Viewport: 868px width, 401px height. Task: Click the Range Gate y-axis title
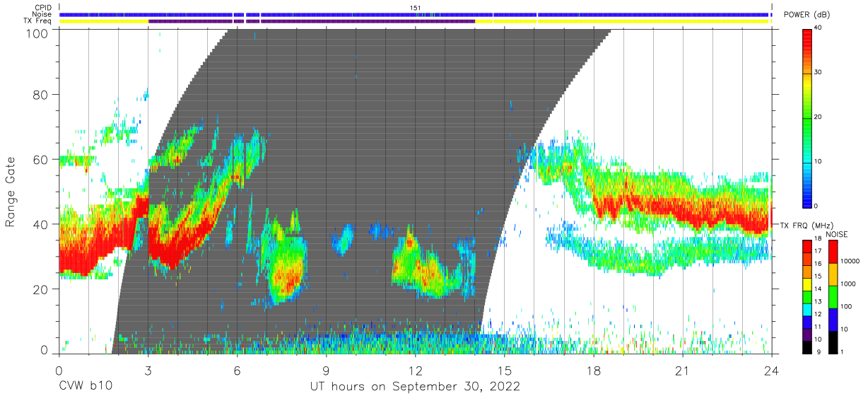coord(11,193)
